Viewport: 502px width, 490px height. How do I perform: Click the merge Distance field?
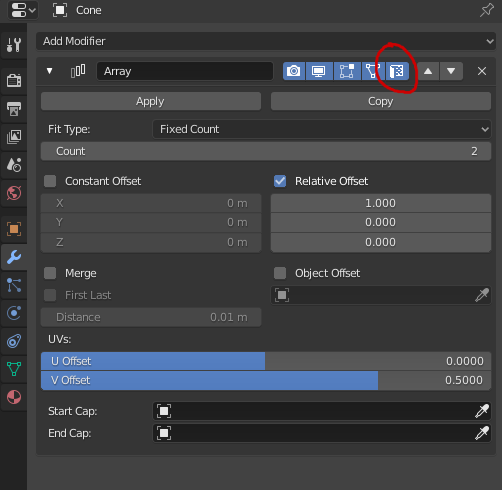coord(151,317)
